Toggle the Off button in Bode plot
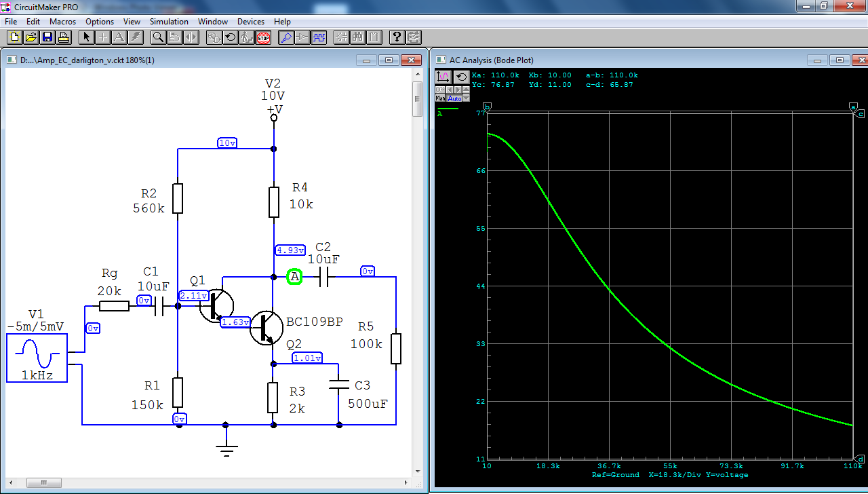 point(440,90)
